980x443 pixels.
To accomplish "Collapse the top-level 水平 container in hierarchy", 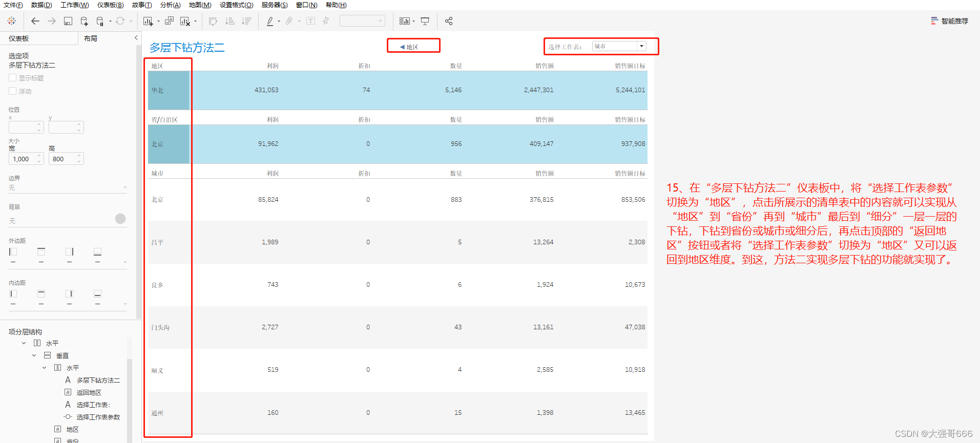I will 24,343.
